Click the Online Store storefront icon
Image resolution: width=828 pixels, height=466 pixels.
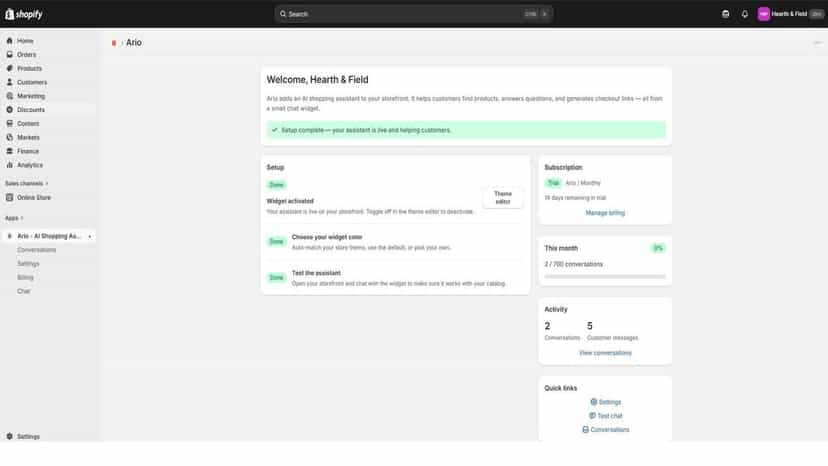click(x=10, y=197)
